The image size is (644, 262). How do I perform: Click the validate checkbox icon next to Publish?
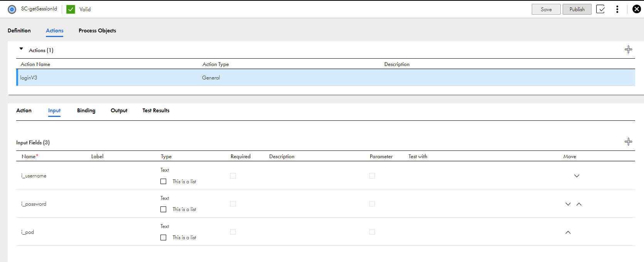tap(600, 9)
